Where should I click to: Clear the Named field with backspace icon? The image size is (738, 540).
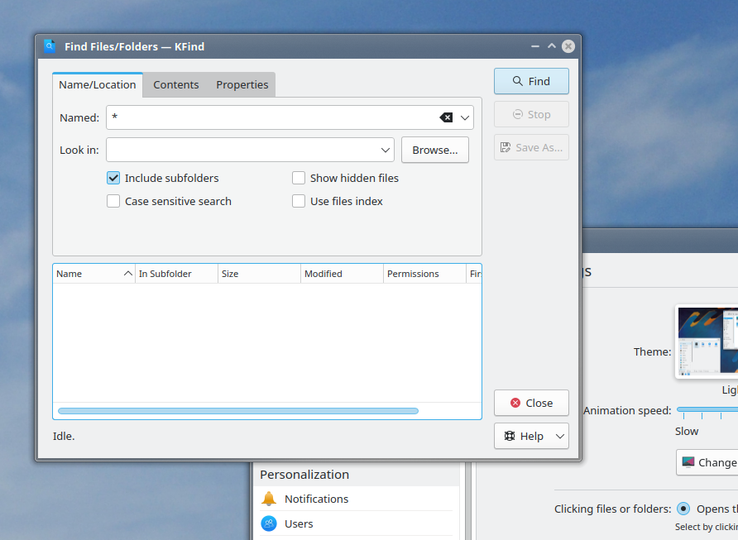(x=446, y=117)
